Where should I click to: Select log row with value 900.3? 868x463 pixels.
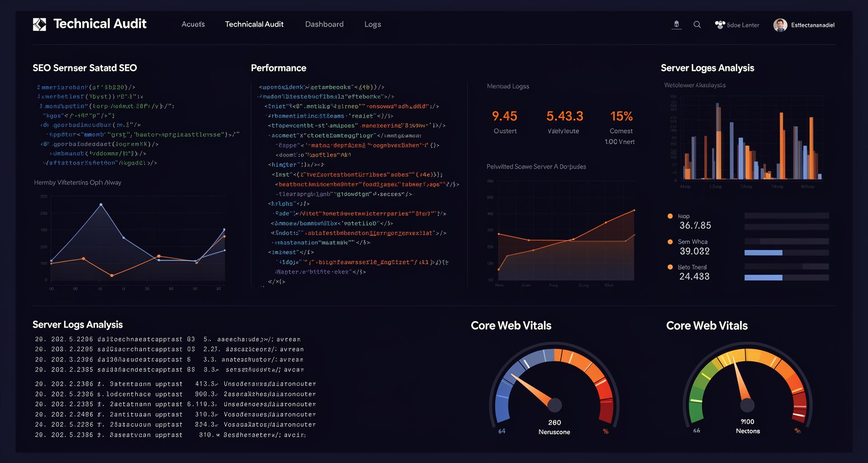pos(175,394)
